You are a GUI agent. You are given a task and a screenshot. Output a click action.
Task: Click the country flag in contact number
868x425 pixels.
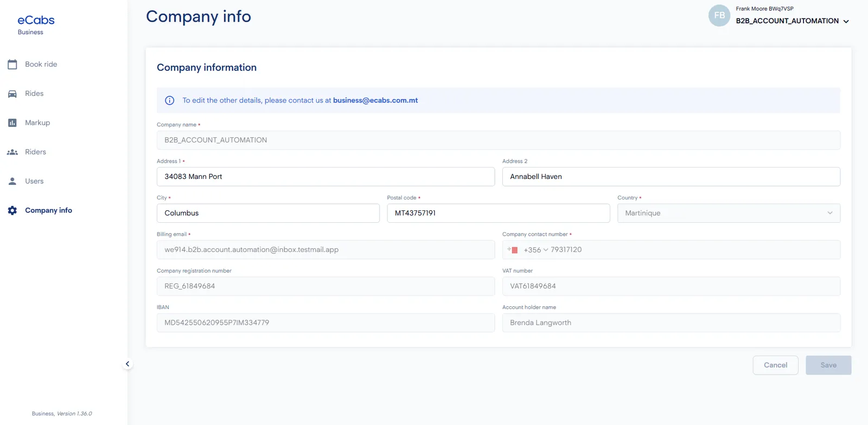pyautogui.click(x=513, y=250)
